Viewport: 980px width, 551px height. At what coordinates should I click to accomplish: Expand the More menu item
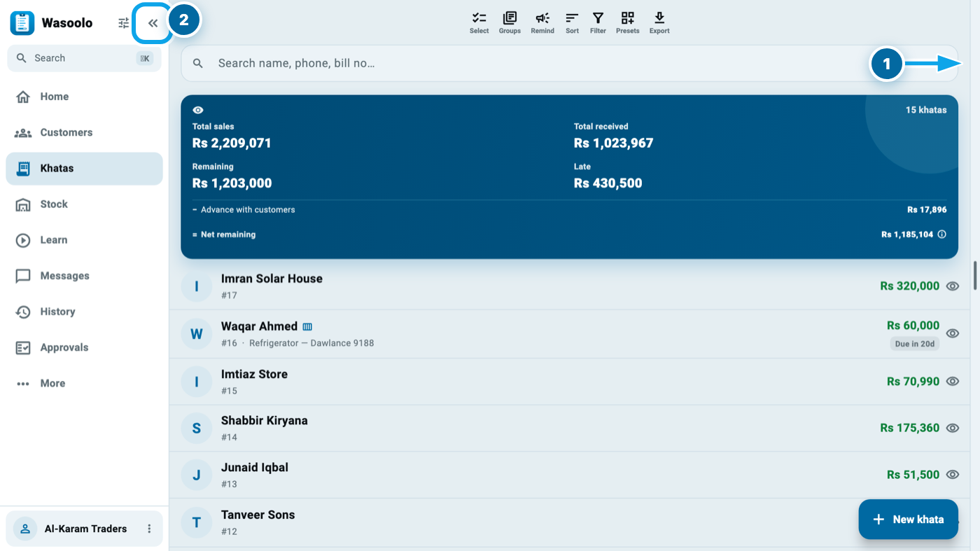(84, 383)
